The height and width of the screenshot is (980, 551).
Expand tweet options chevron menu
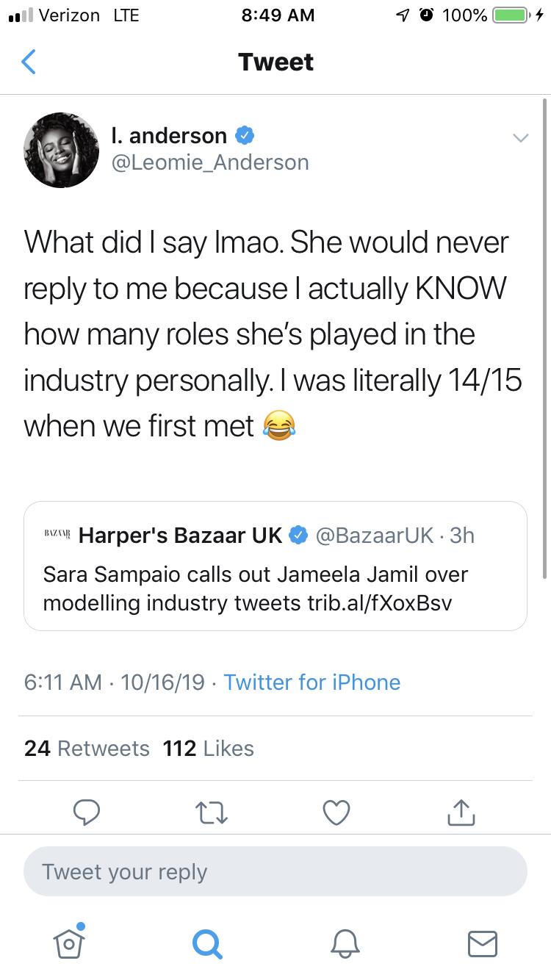[520, 138]
